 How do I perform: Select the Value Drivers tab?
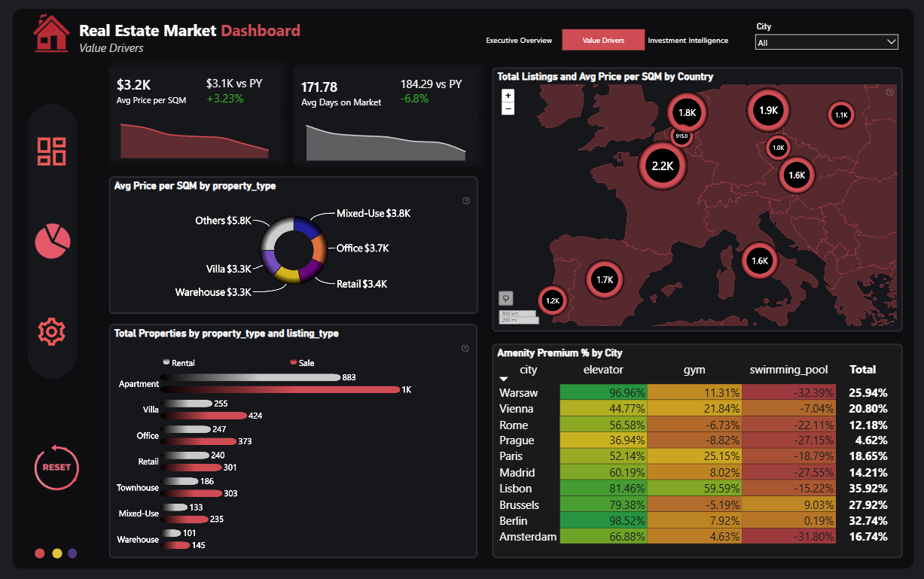tap(603, 40)
